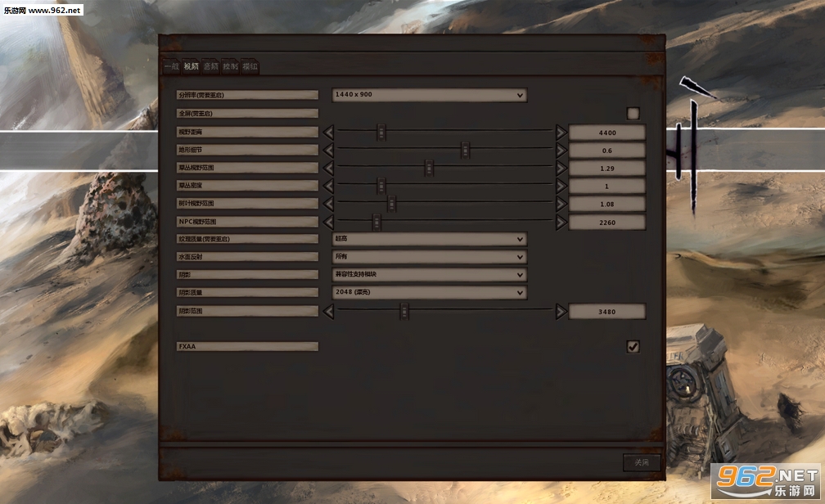Raise 阴影范围 with the right arrow
Screen dimensions: 825x504
[561, 312]
